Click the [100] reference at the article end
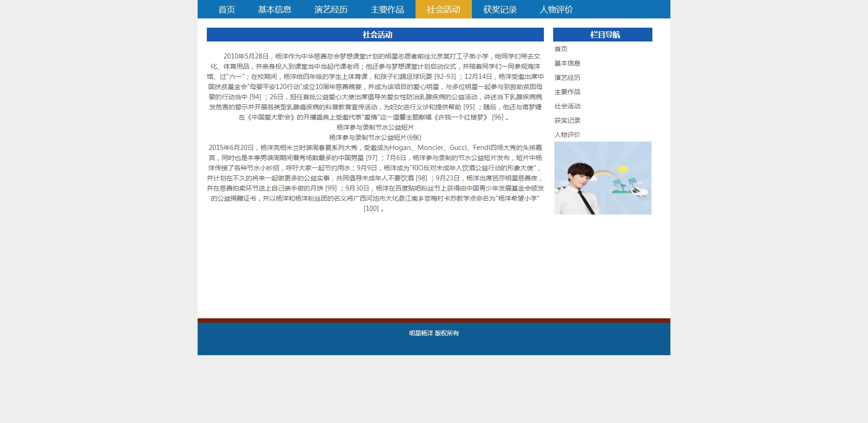 [x=371, y=209]
